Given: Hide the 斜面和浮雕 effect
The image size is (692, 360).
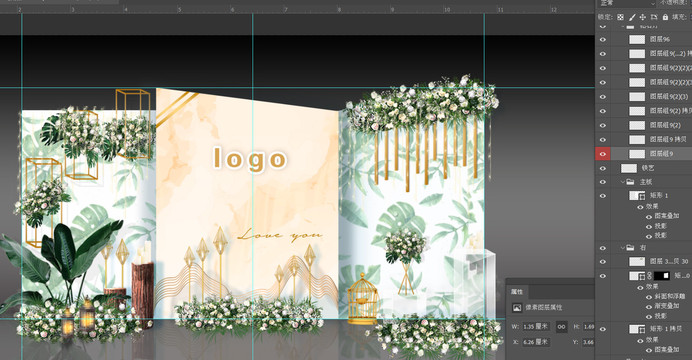Looking at the screenshot, I should click(x=648, y=296).
